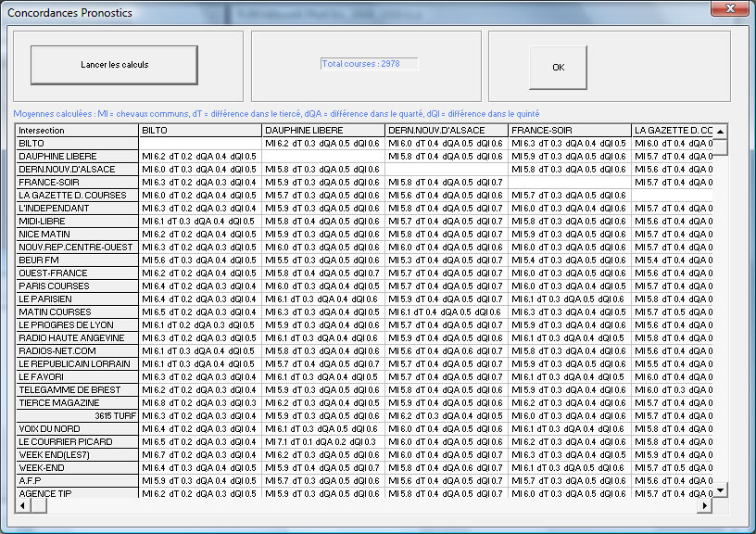The image size is (756, 534).
Task: Select BEUR FM's cell under DERN.NOUV.D'ALSACE
Action: [447, 261]
